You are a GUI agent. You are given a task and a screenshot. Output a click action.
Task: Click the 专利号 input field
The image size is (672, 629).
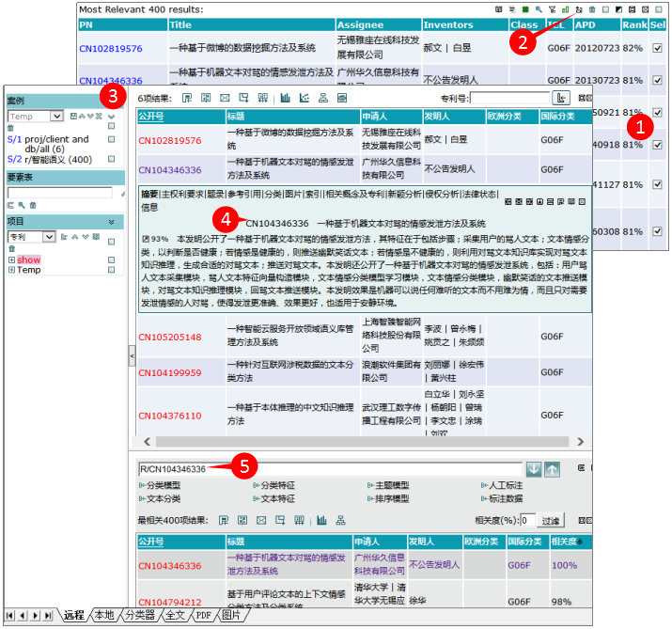pyautogui.click(x=508, y=98)
